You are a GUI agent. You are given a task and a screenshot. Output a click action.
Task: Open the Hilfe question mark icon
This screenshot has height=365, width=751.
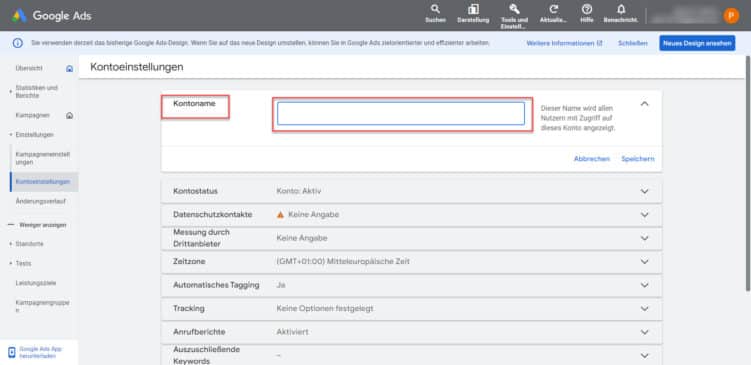pos(587,9)
